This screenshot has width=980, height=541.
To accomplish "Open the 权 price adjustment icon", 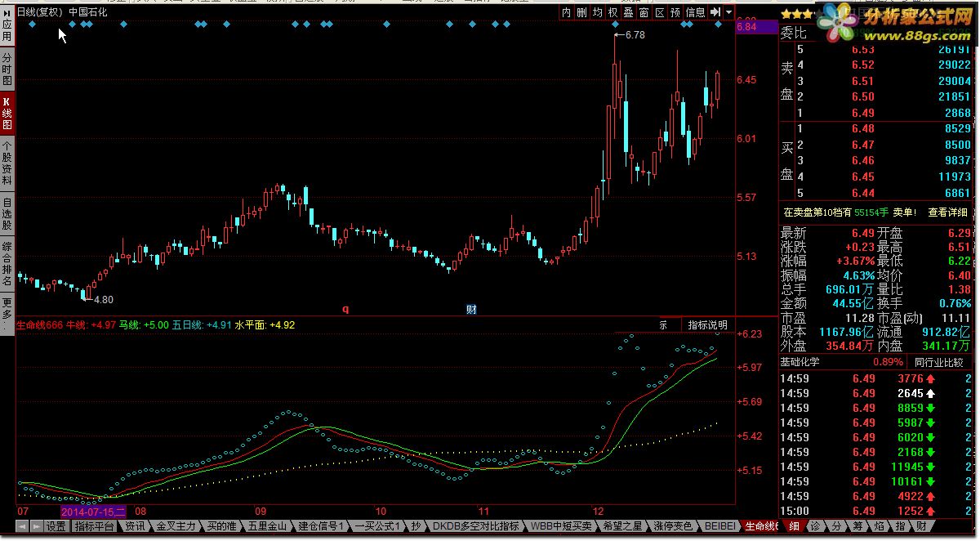I will pyautogui.click(x=613, y=12).
